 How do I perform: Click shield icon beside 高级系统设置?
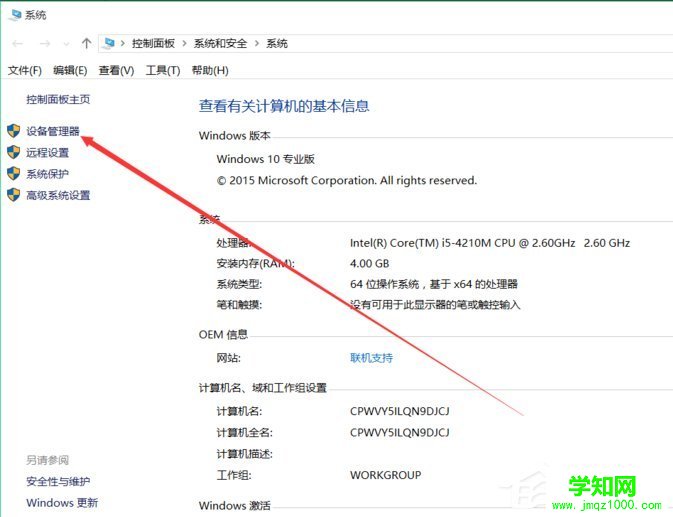point(14,195)
